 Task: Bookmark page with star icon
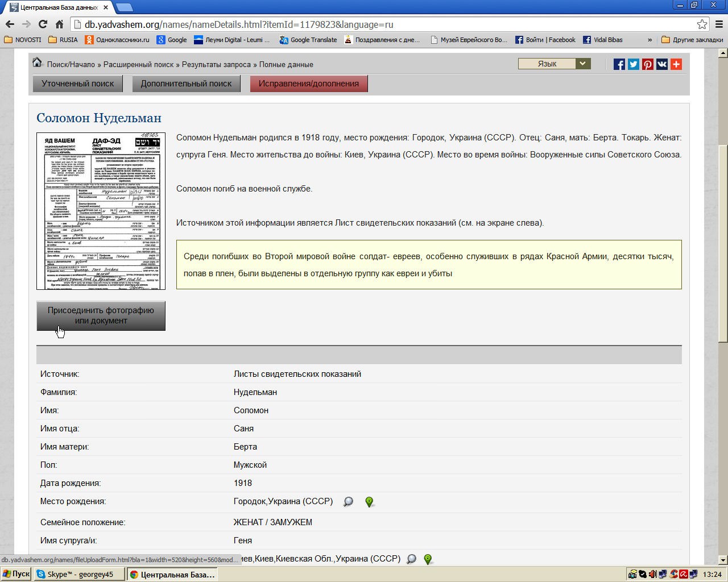coord(702,24)
